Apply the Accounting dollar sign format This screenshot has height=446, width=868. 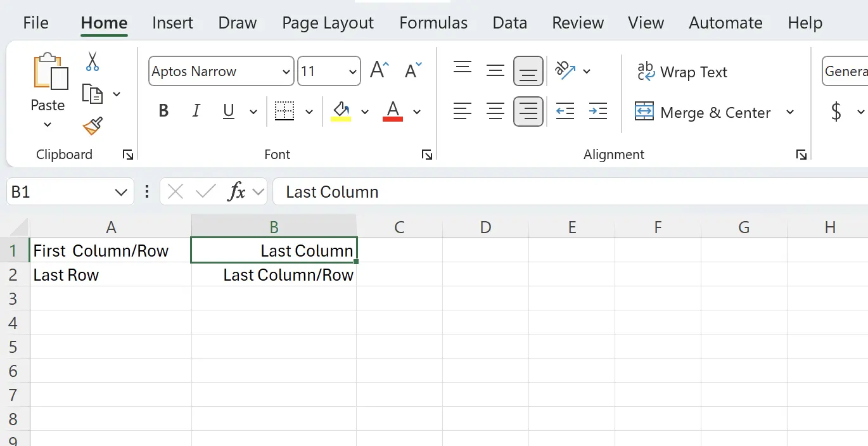click(x=836, y=111)
